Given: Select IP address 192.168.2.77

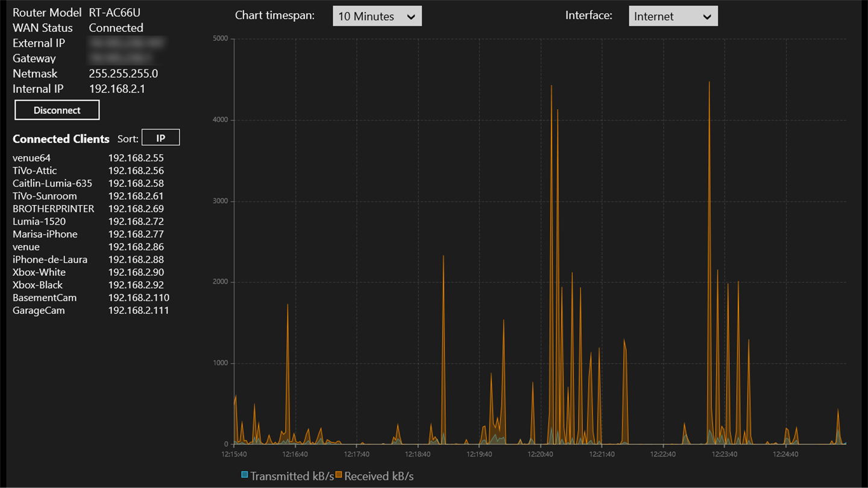Looking at the screenshot, I should coord(136,234).
